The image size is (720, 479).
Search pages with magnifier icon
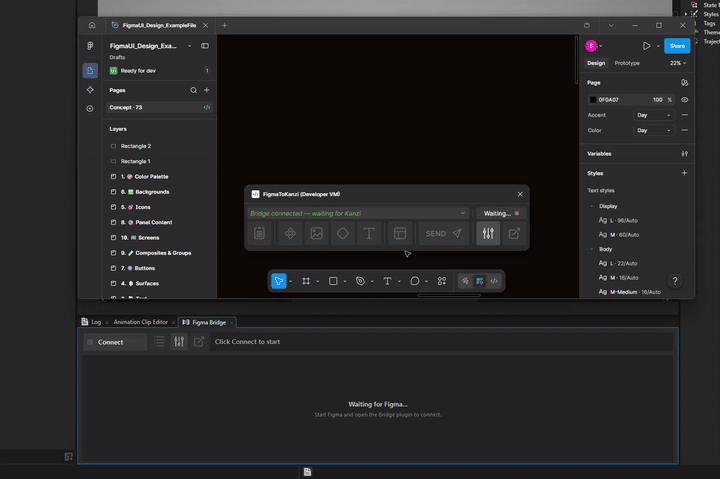point(193,90)
